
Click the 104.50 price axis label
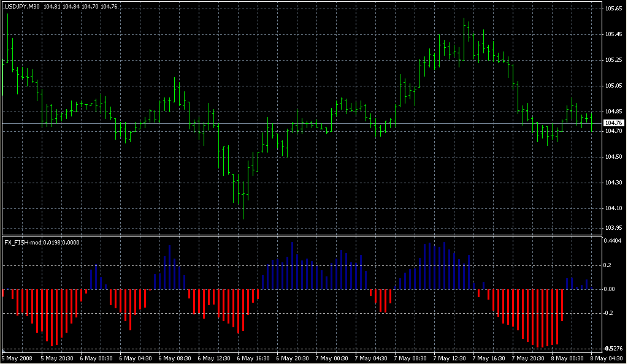tap(613, 157)
